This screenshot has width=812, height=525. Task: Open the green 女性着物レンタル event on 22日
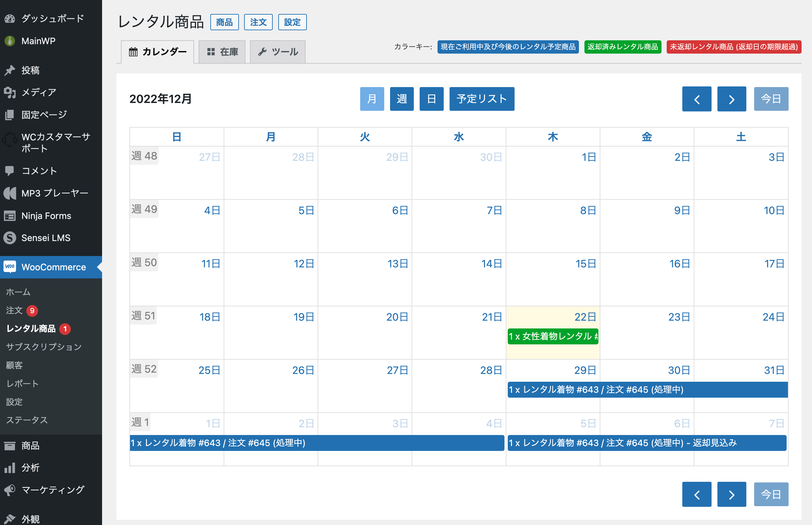(553, 337)
